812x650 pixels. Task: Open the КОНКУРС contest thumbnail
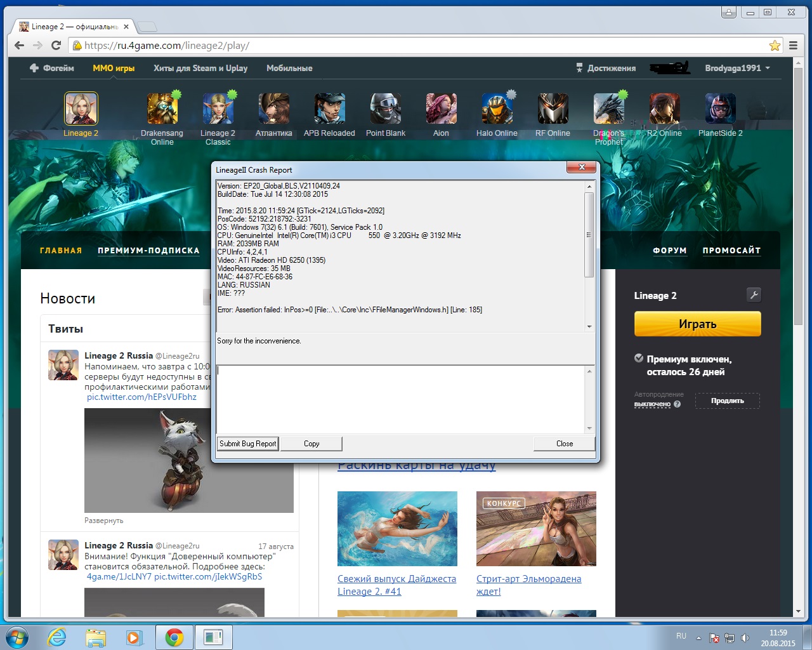coord(536,529)
